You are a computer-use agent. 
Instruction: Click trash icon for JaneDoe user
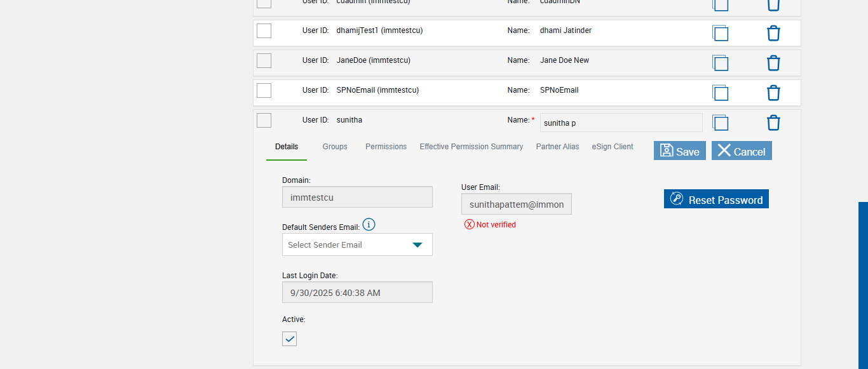pos(773,63)
